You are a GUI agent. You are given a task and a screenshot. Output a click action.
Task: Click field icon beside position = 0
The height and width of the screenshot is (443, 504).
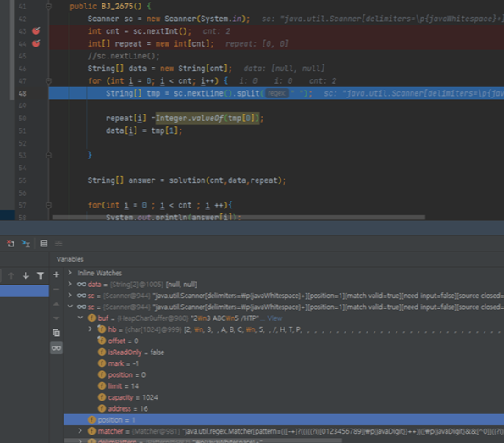point(102,374)
